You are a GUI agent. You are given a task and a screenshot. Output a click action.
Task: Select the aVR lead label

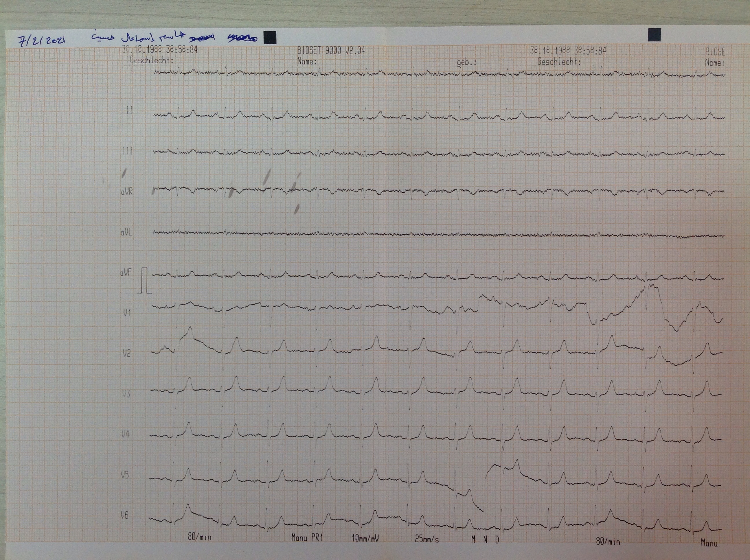tap(127, 192)
